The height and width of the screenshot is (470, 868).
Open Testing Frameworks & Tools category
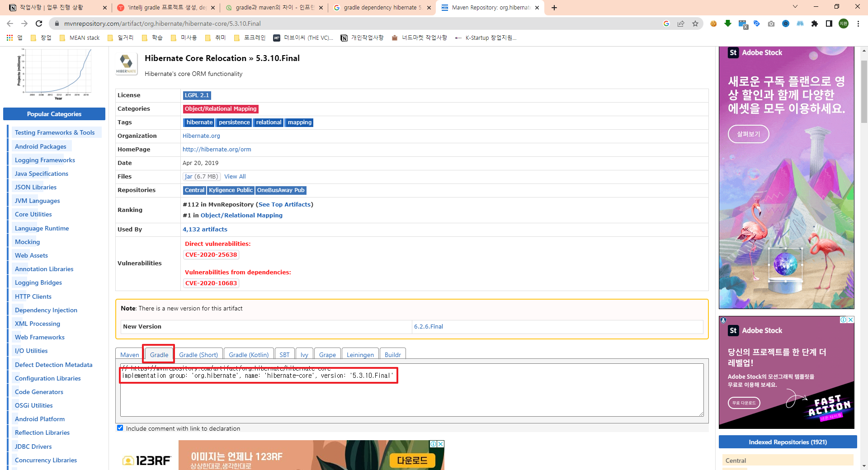point(55,132)
